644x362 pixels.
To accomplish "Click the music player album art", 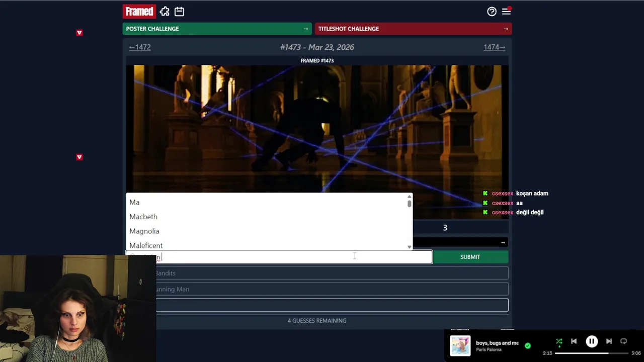I will pyautogui.click(x=460, y=346).
